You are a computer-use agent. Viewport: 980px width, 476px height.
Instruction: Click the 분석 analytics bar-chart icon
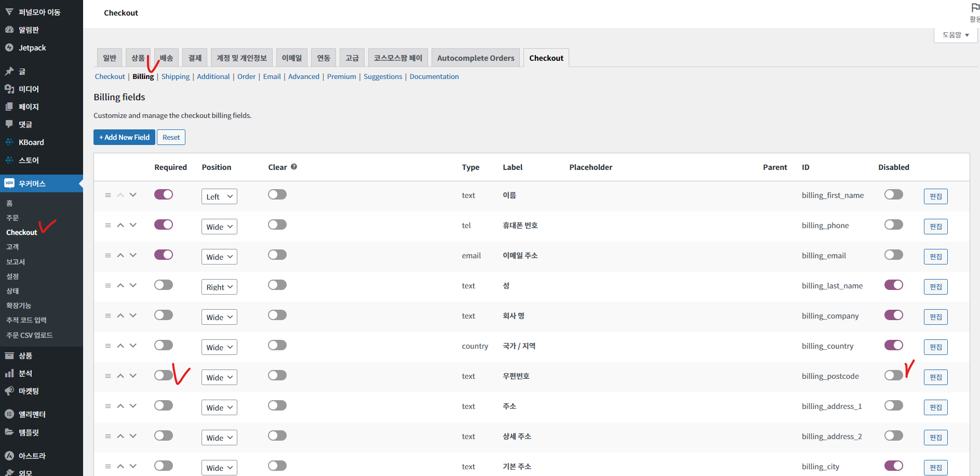click(9, 373)
